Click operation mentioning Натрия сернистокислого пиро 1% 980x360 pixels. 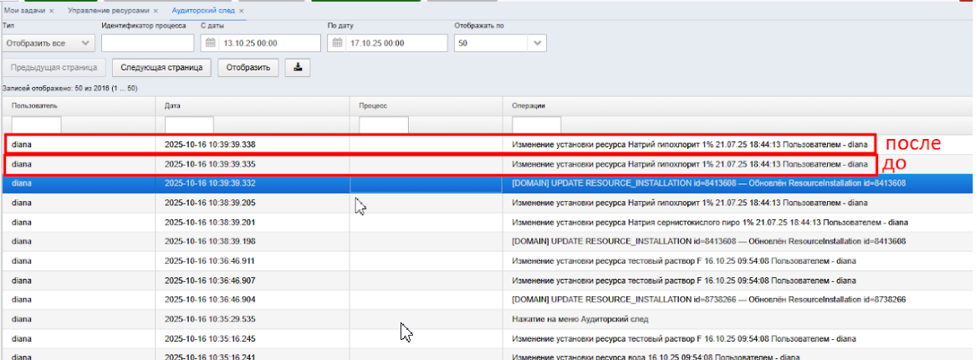coord(710,222)
